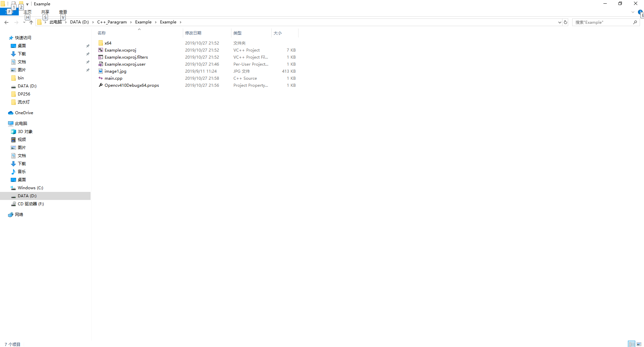Viewport: 644px width, 347px height.
Task: Unpin 图片 from quick access
Action: pos(88,70)
